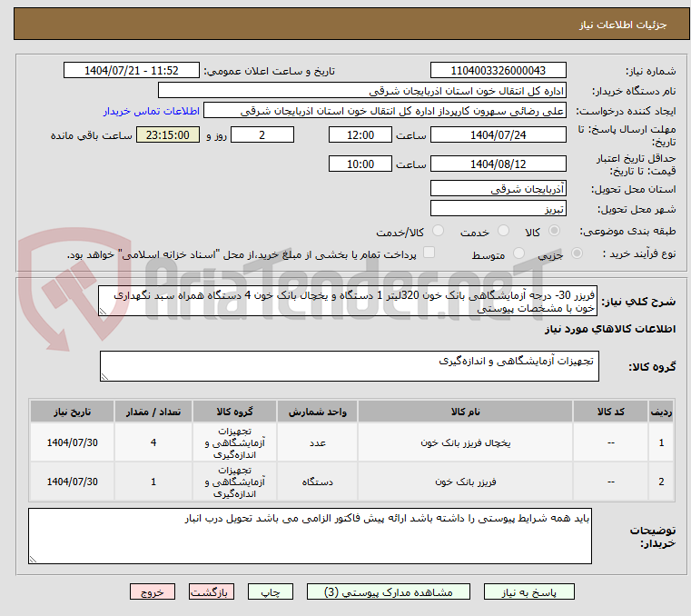Click the گروه کالا textarea

pyautogui.click(x=350, y=366)
